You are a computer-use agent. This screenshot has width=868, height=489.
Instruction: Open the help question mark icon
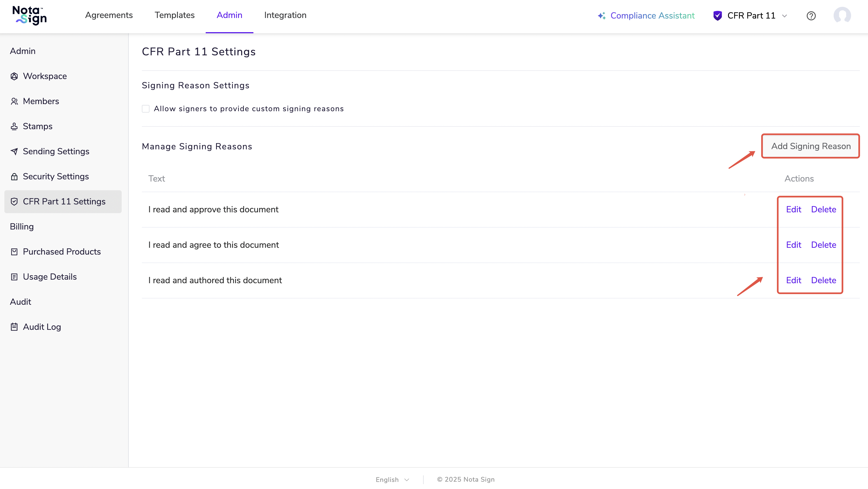point(811,16)
